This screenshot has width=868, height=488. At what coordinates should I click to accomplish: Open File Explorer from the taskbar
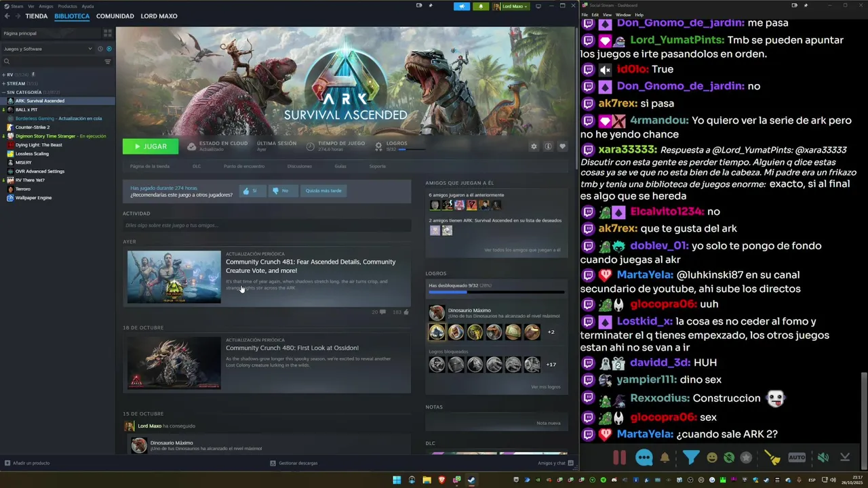click(427, 480)
